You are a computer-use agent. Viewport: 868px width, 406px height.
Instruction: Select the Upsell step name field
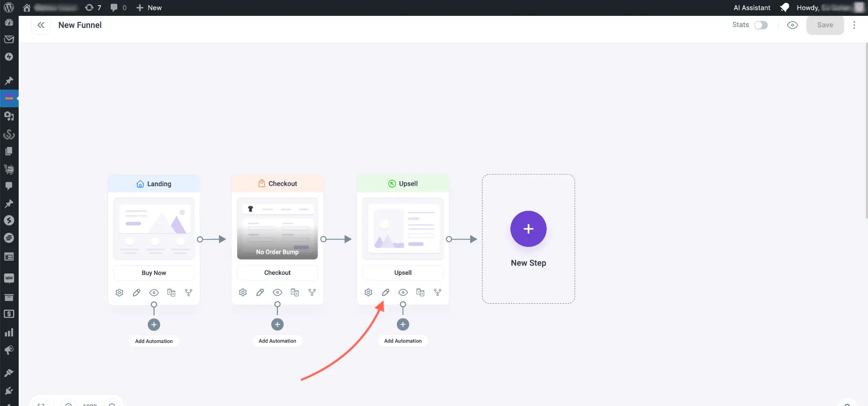click(403, 273)
